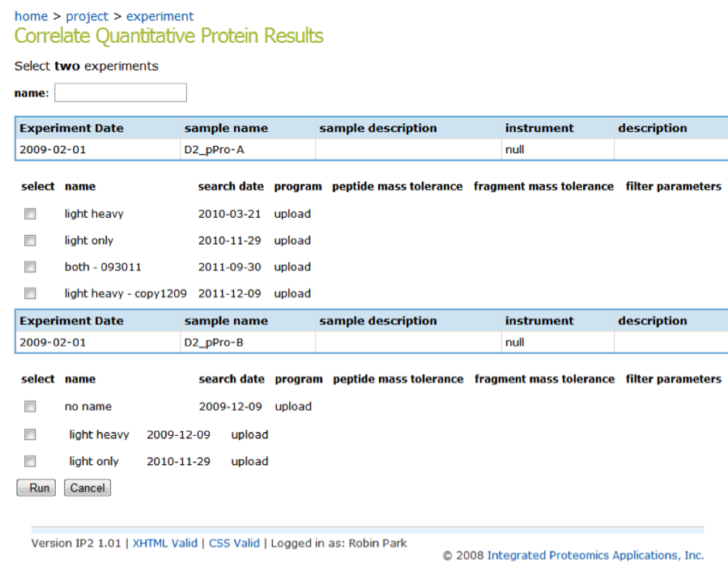Visit Integrated Proteomics Applications, Inc. link
Viewport: 728px width, 572px height.
pos(596,555)
